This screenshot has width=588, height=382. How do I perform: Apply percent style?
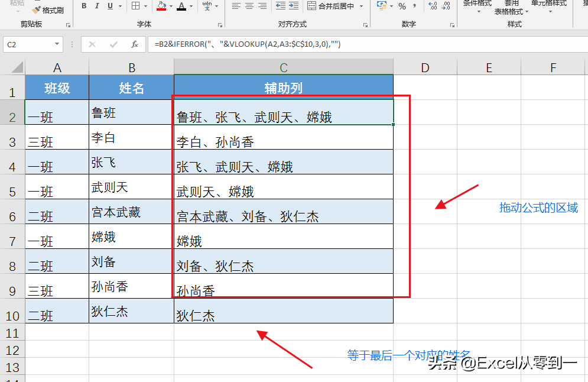(402, 6)
